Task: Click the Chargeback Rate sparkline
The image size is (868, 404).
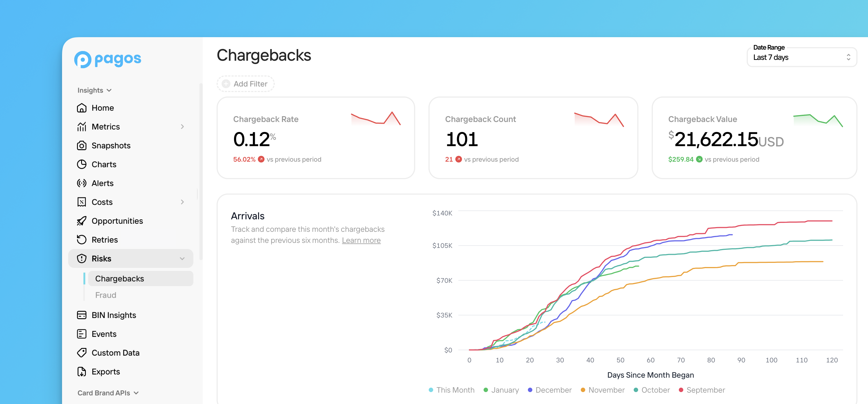Action: click(x=376, y=118)
